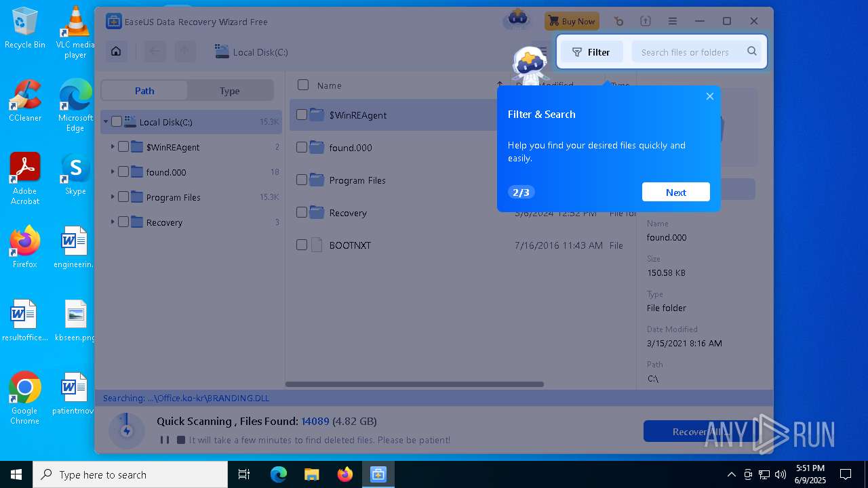Tick the found.000 checkbox in file list
Screen dimensions: 868x488
[x=302, y=147]
